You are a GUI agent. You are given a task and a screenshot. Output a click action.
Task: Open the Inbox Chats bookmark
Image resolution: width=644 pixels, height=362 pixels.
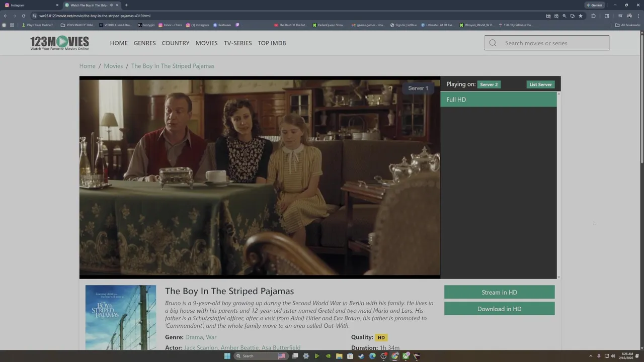click(x=170, y=25)
